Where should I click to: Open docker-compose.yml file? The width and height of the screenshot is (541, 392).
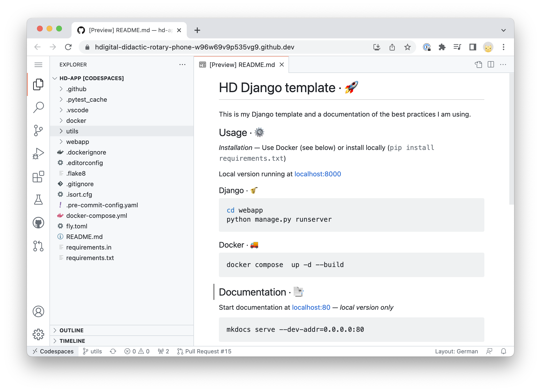coord(122,216)
